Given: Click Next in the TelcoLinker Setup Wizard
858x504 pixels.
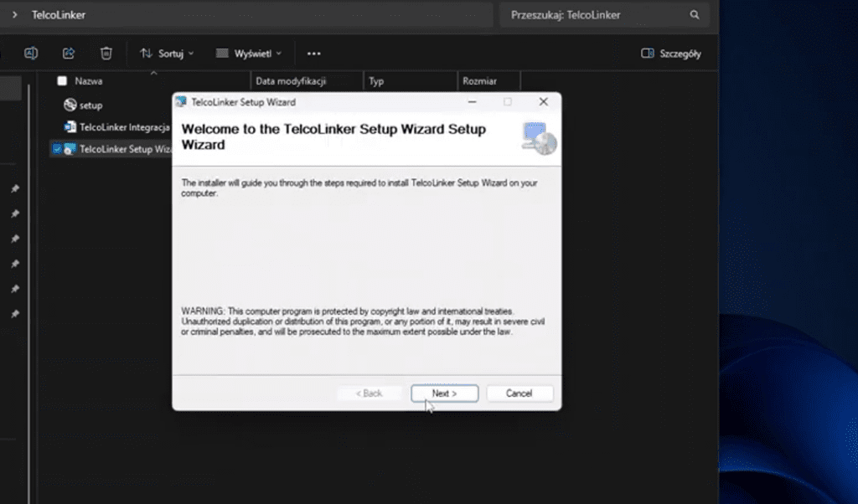Looking at the screenshot, I should 444,393.
